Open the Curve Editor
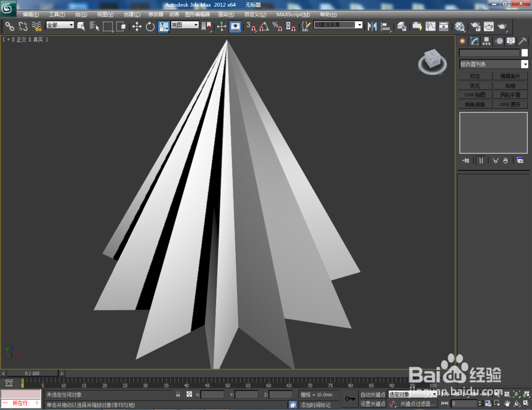 [430, 27]
